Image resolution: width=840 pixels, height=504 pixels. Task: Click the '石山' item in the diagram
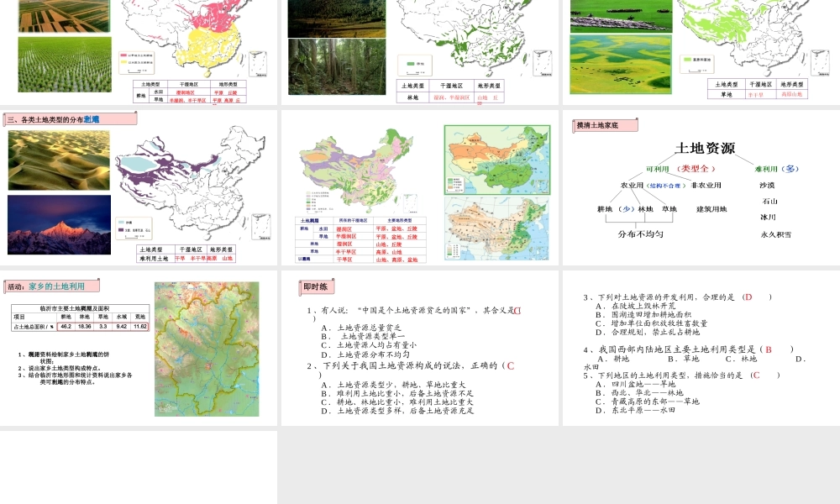click(x=769, y=202)
